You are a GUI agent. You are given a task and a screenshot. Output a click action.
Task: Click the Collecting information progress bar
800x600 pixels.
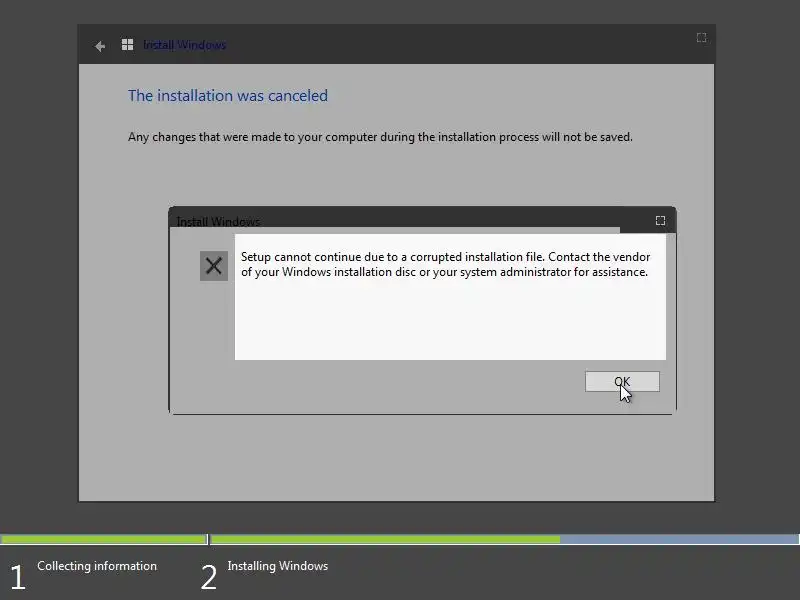[104, 539]
